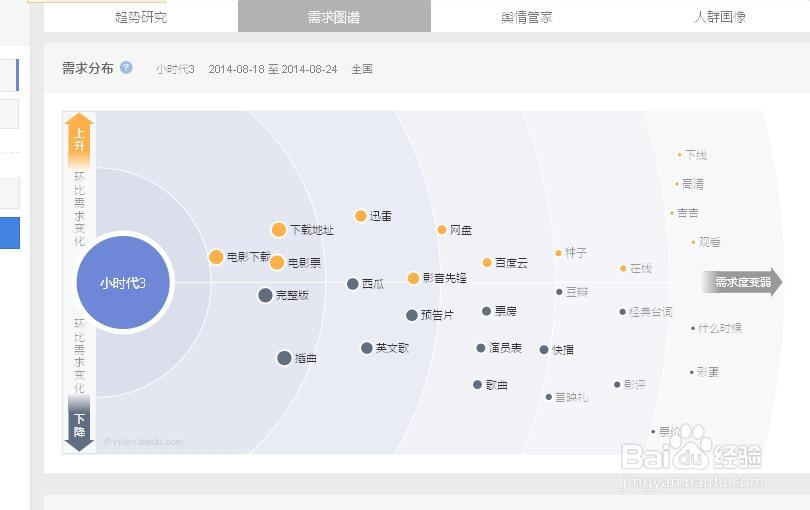The width and height of the screenshot is (810, 510).
Task: Select the 观看 keyword text
Action: 709,242
